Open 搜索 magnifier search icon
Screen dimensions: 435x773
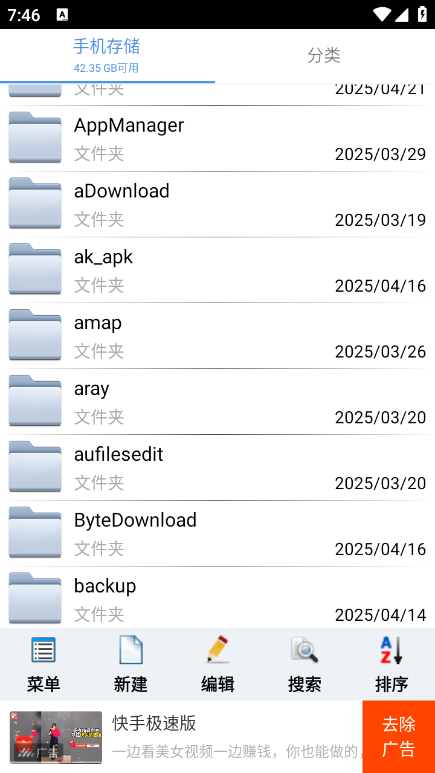tap(304, 649)
